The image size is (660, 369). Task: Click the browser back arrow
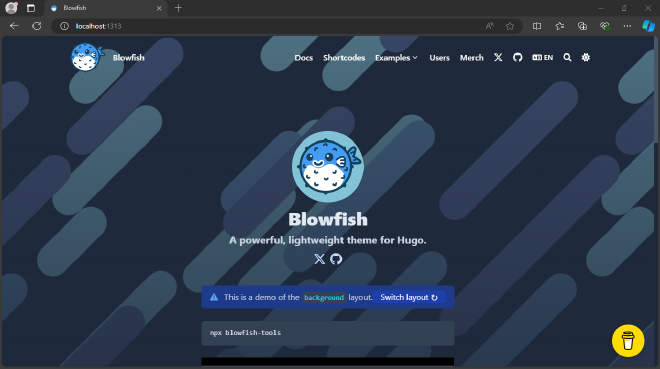coord(14,26)
